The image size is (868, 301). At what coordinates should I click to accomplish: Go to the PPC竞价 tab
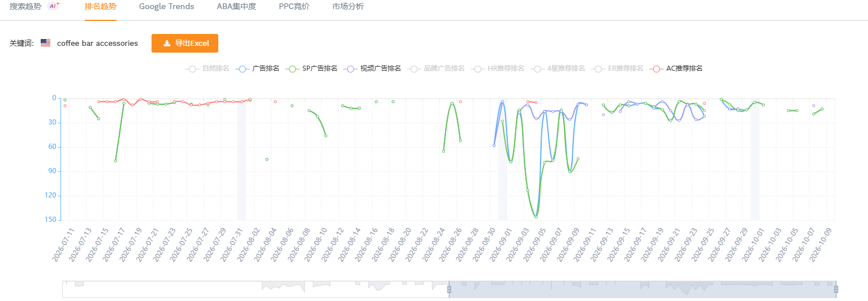[294, 7]
